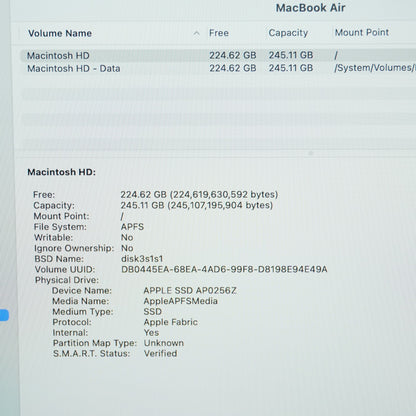Click the MacBook Air window title

click(310, 8)
